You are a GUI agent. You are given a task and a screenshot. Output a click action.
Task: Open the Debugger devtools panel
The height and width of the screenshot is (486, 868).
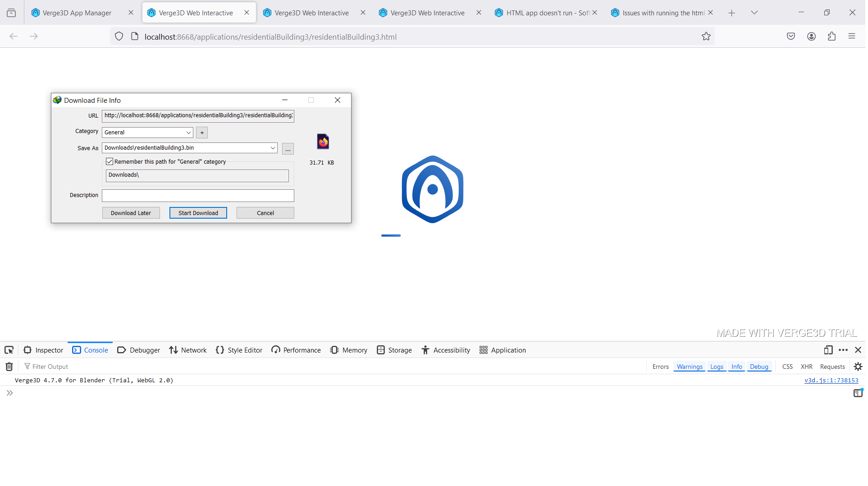[x=138, y=350]
